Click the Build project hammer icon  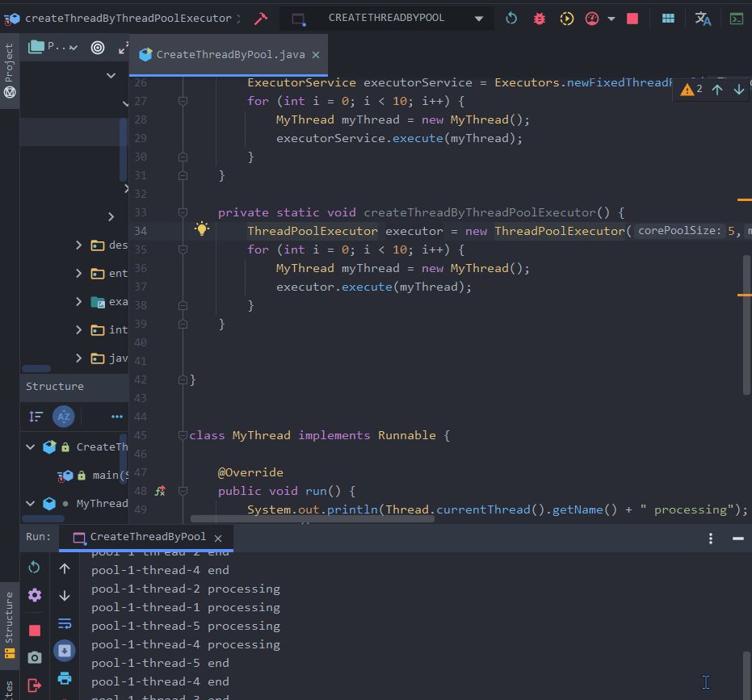(260, 19)
